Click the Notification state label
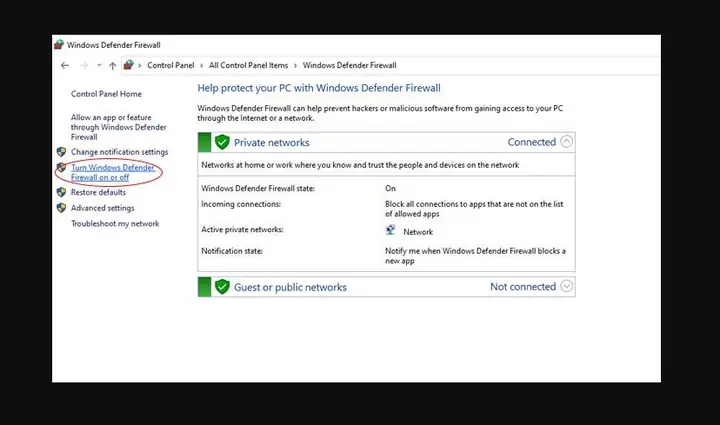This screenshot has height=425, width=720. [x=232, y=251]
